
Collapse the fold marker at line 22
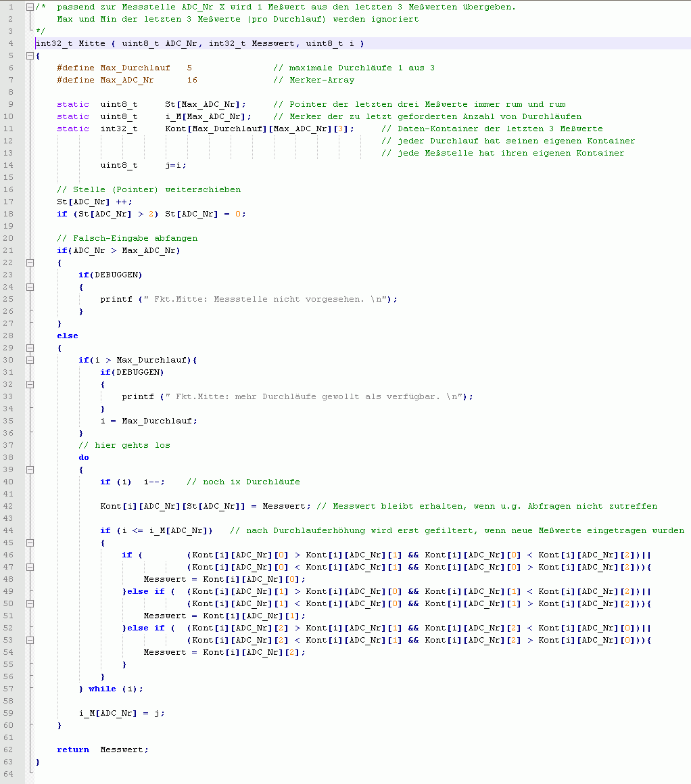tap(30, 262)
